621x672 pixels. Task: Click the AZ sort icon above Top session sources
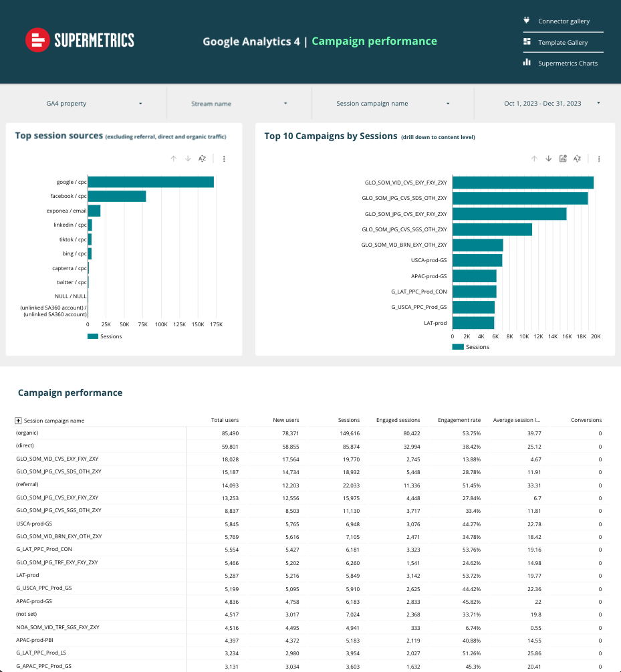(x=202, y=158)
